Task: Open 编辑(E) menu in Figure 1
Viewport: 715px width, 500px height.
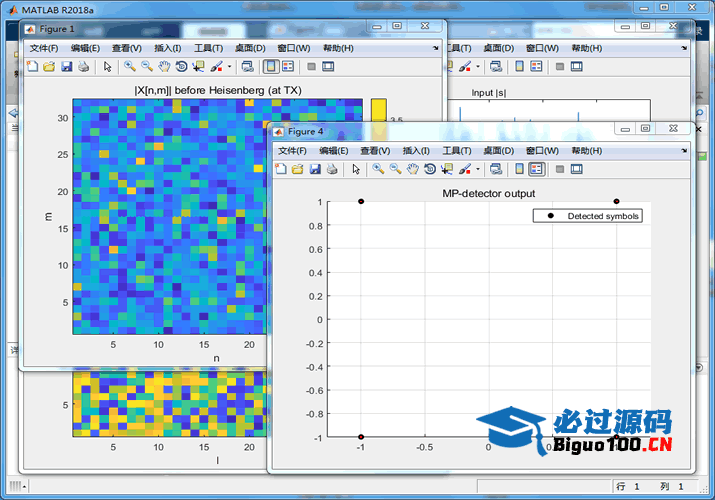Action: point(85,48)
